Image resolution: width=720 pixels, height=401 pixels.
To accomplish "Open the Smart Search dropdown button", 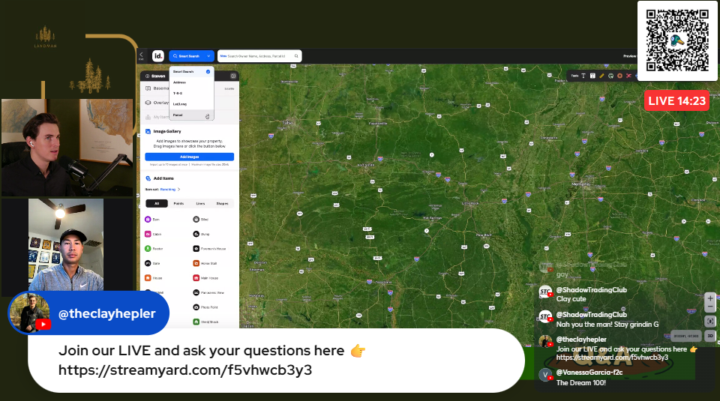I will point(191,56).
